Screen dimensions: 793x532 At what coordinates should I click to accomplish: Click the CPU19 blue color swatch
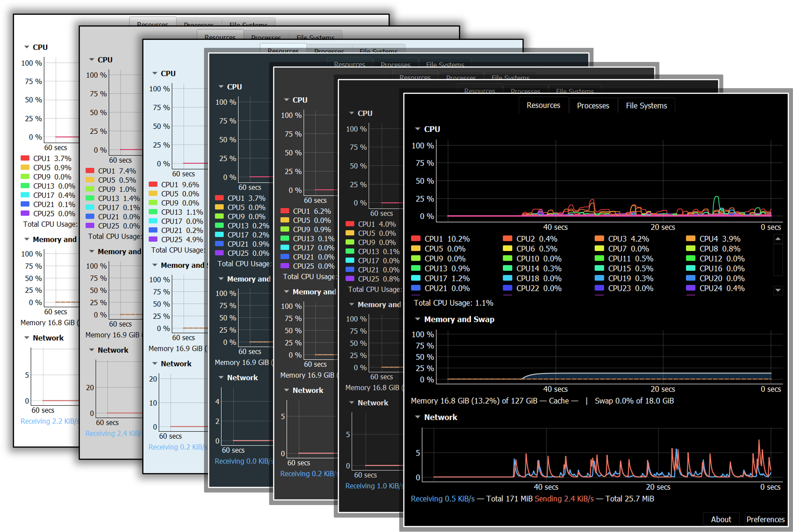pos(599,278)
